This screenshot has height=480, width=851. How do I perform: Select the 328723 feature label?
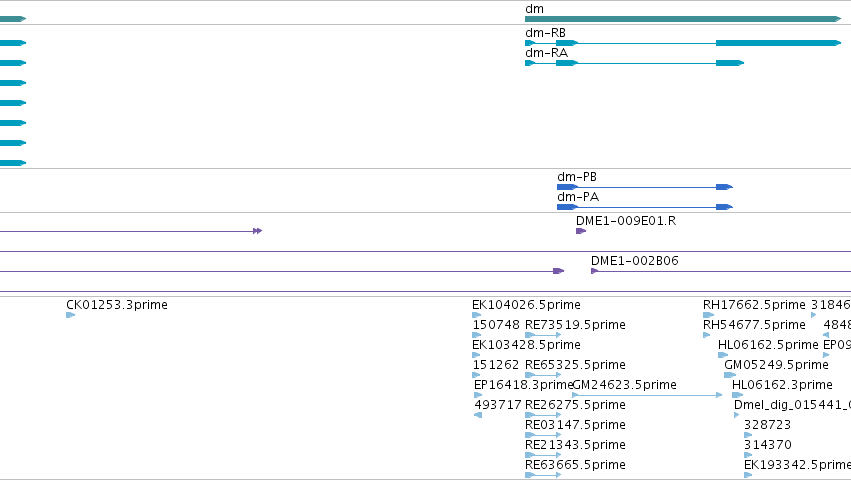(x=767, y=425)
